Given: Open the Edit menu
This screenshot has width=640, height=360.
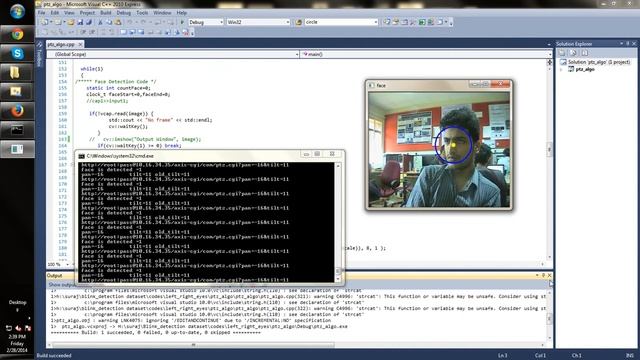Looking at the screenshot, I should click(55, 13).
